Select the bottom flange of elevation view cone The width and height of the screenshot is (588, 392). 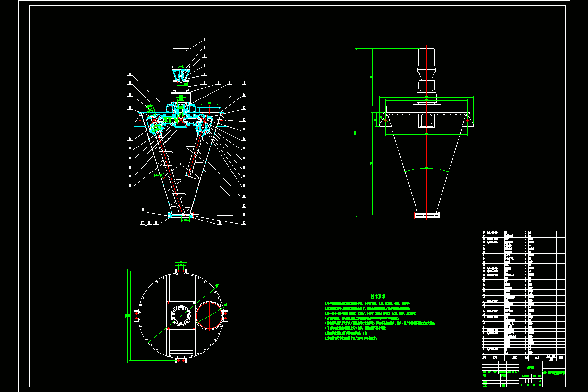(x=427, y=215)
